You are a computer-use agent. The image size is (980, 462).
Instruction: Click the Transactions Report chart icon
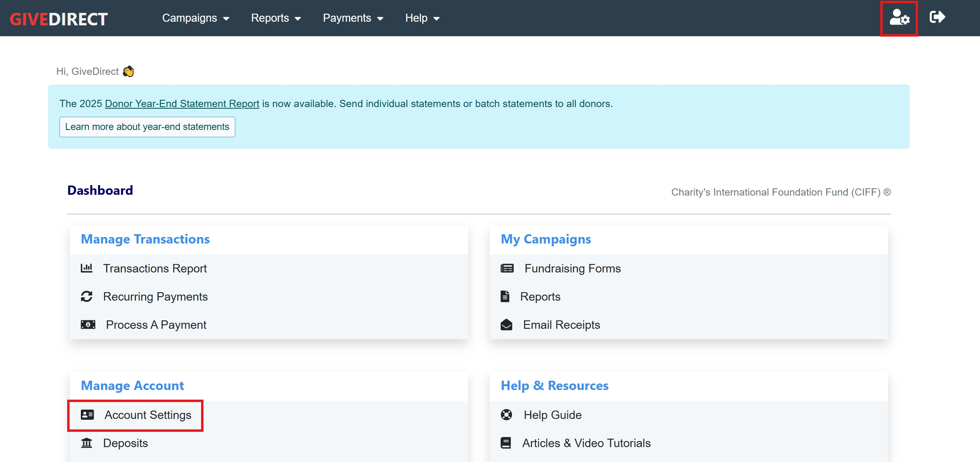(x=86, y=268)
